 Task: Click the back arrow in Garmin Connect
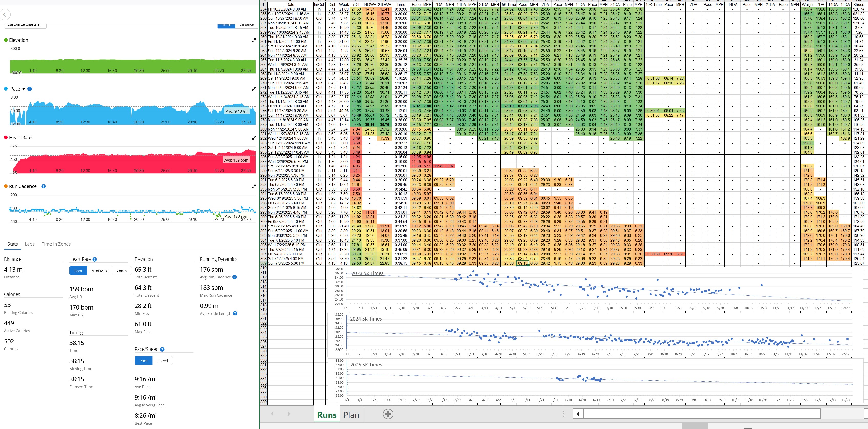pos(5,15)
